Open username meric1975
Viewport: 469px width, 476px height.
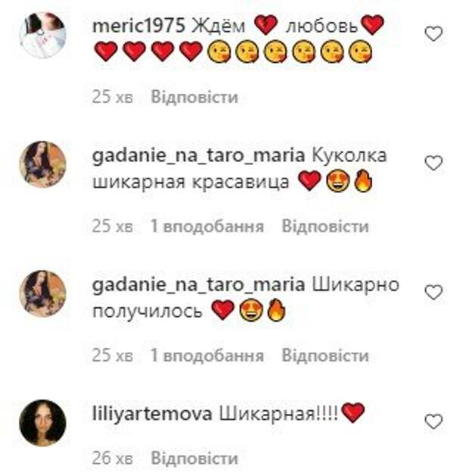coord(138,26)
